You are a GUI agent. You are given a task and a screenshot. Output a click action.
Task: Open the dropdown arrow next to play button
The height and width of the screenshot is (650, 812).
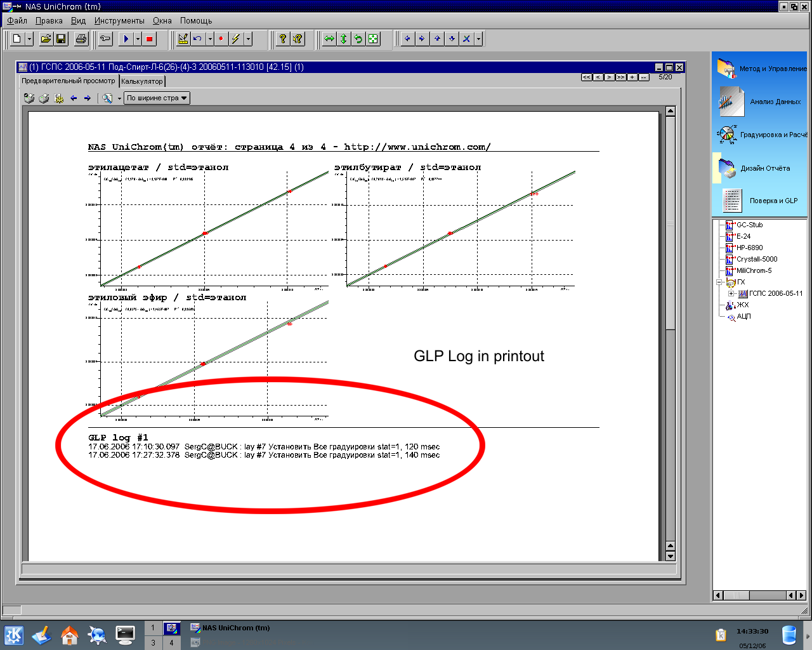coord(138,39)
